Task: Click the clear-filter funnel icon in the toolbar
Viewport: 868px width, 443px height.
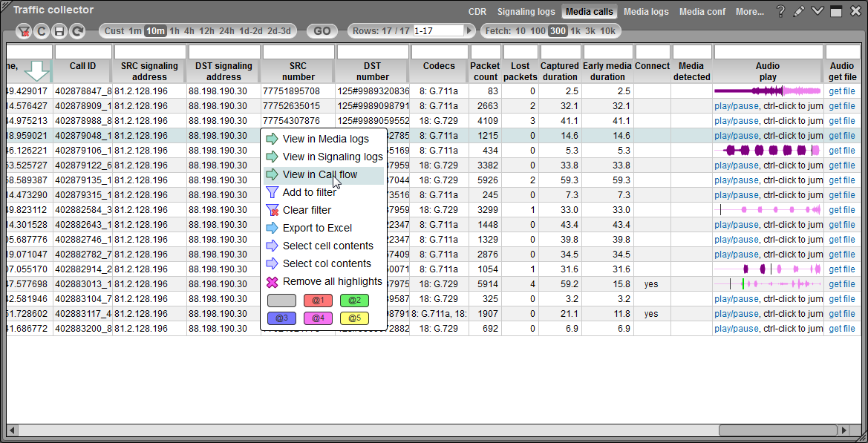Action: 23,30
